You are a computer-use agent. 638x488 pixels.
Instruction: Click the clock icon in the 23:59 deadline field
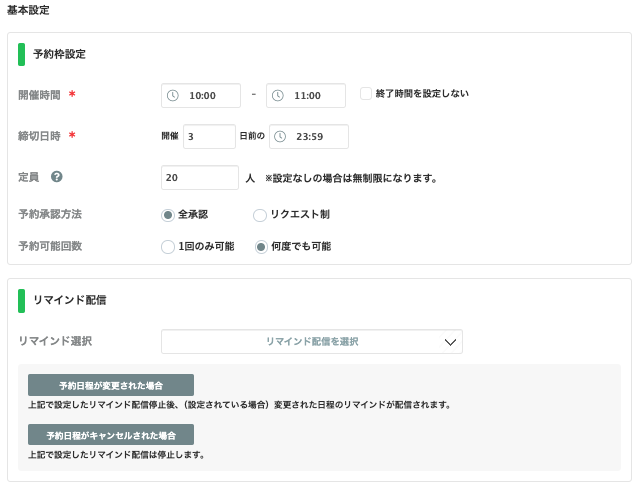(x=280, y=136)
